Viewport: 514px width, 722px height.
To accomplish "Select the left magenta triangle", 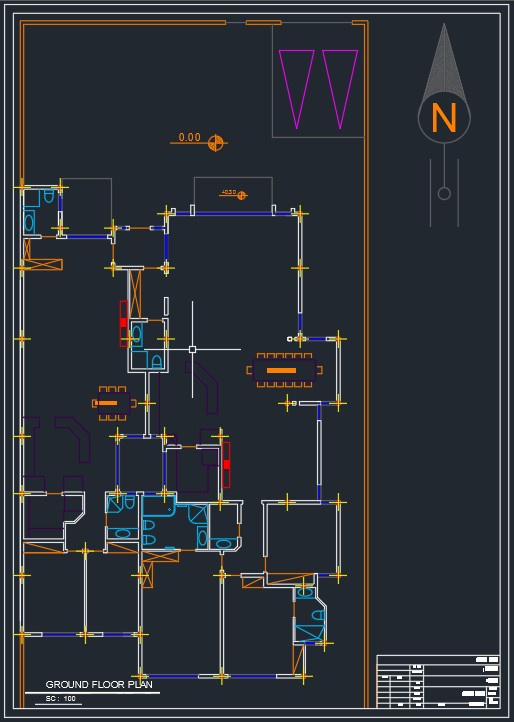I will click(297, 89).
